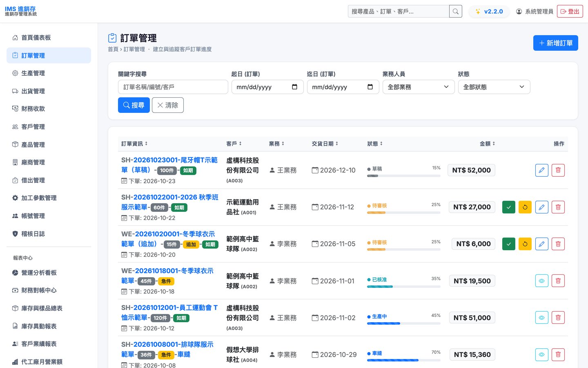Delete the NT$ 15,360 order via trash icon
588x368 pixels.
point(558,355)
